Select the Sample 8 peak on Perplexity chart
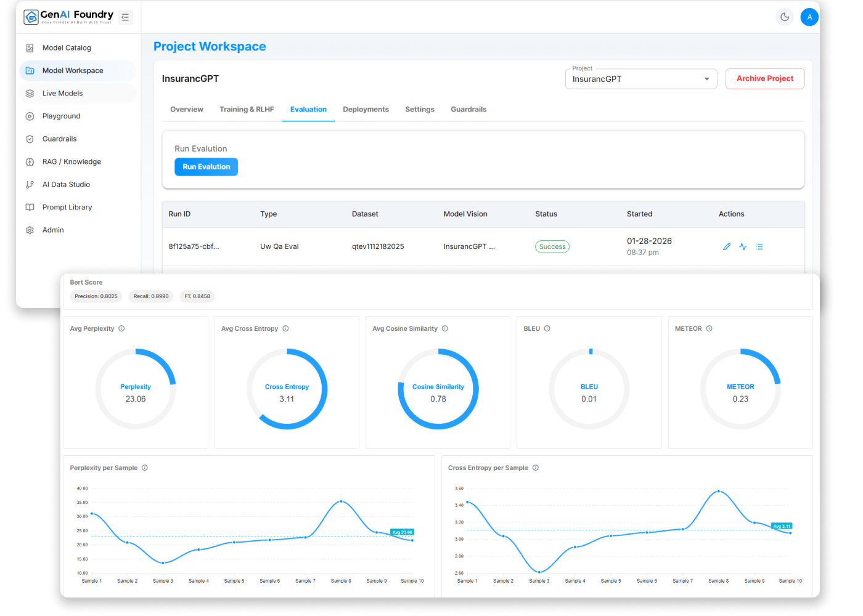 (x=341, y=501)
